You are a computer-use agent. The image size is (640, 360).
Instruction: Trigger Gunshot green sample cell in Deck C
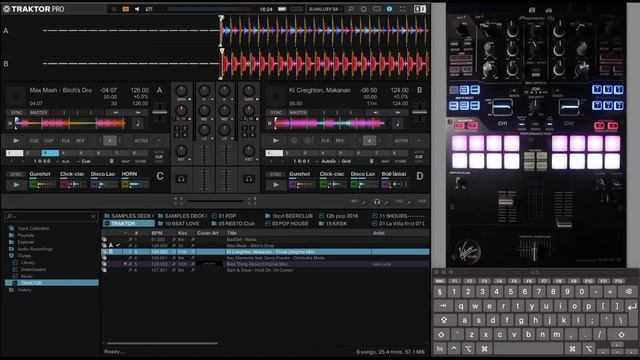coord(33,184)
